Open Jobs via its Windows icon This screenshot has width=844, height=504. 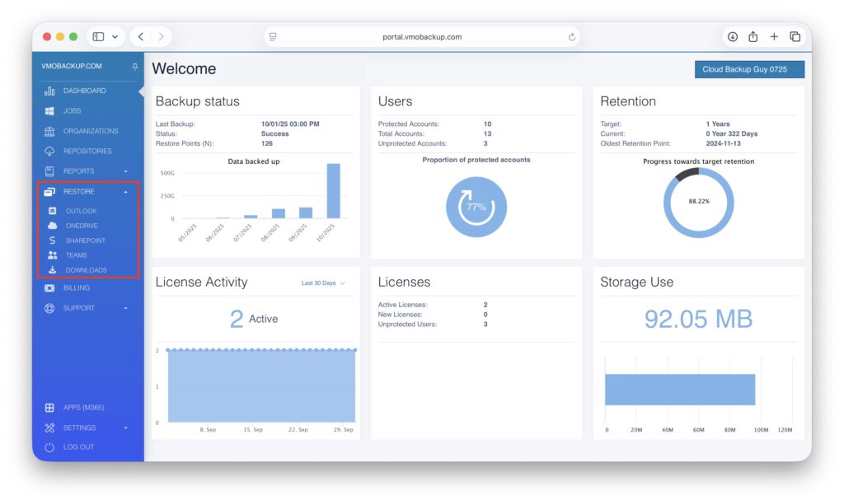(49, 110)
